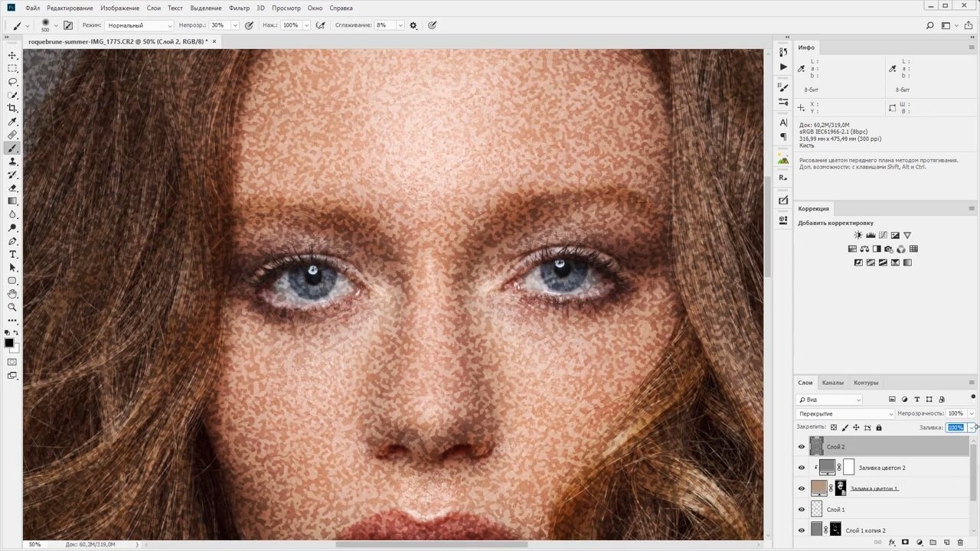980x551 pixels.
Task: Switch to the Контуры tab
Action: point(866,383)
